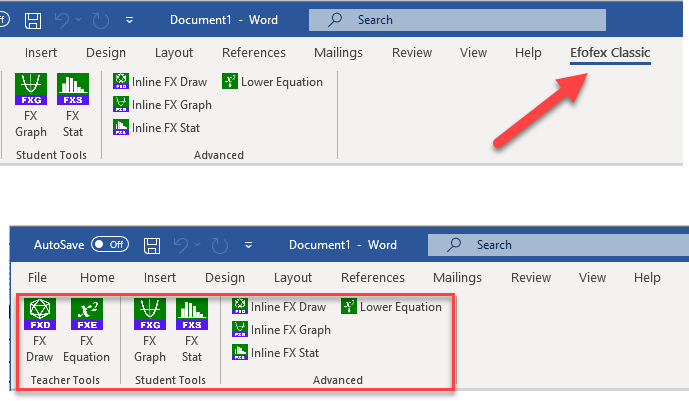Viewport: 689px width, 401px height.
Task: Launch FX Equation from Teacher Tools
Action: [87, 330]
